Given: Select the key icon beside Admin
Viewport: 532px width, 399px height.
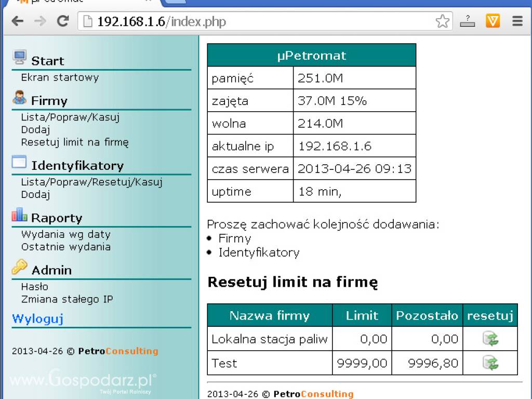Looking at the screenshot, I should coord(19,267).
